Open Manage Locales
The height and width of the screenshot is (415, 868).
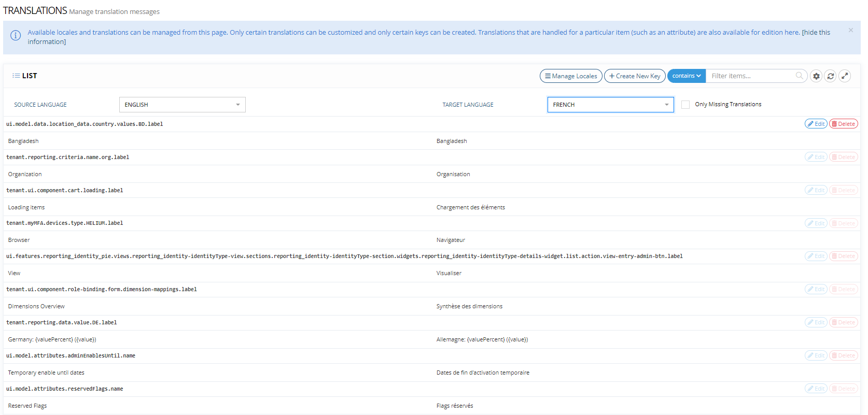click(x=570, y=76)
